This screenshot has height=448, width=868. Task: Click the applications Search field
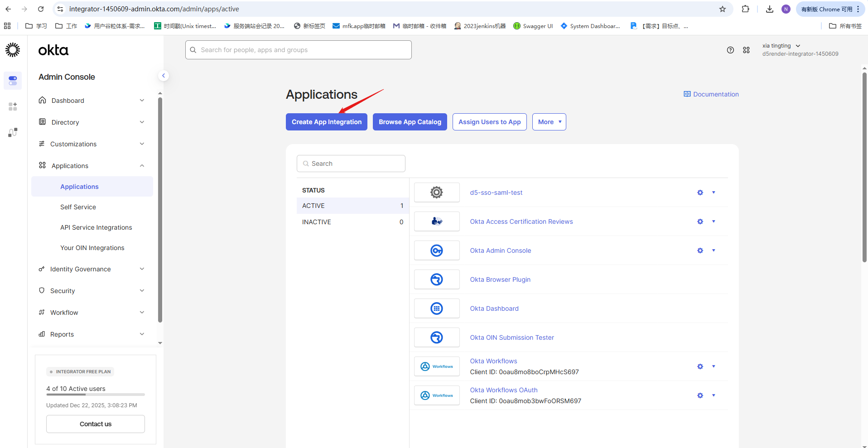tap(351, 164)
